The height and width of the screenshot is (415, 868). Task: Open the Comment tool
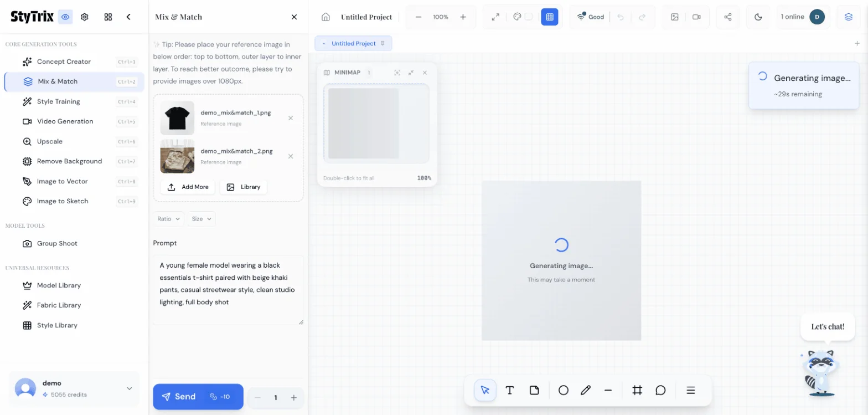pyautogui.click(x=660, y=390)
